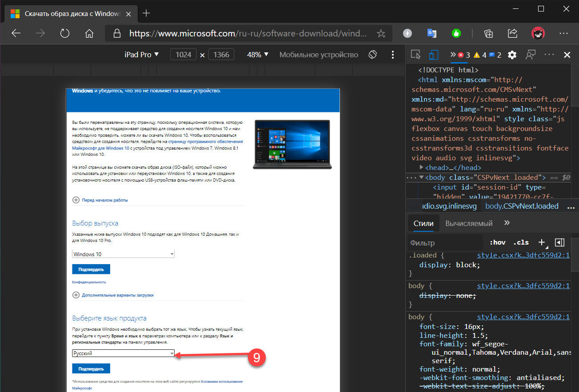Toggle the device emulation toolbar
This screenshot has width=579, height=392.
(433, 55)
